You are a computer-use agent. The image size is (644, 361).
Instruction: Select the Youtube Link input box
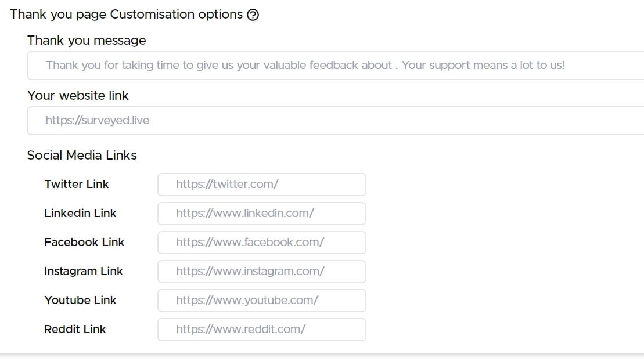(261, 300)
